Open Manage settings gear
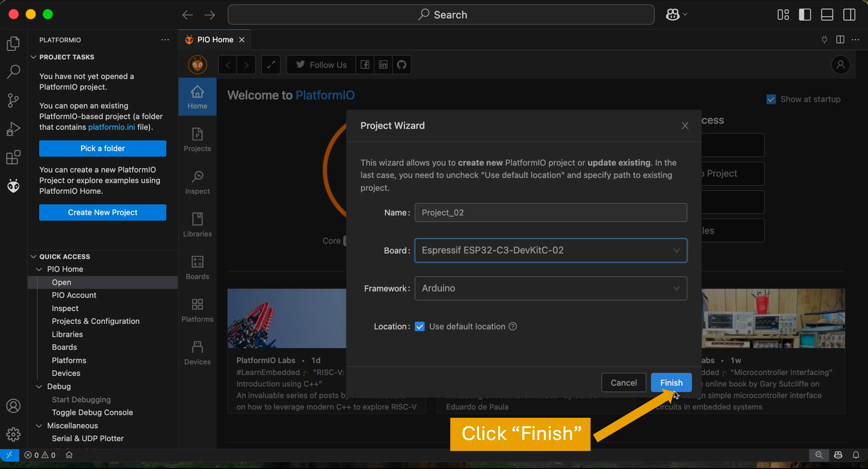The height and width of the screenshot is (469, 868). (x=13, y=434)
